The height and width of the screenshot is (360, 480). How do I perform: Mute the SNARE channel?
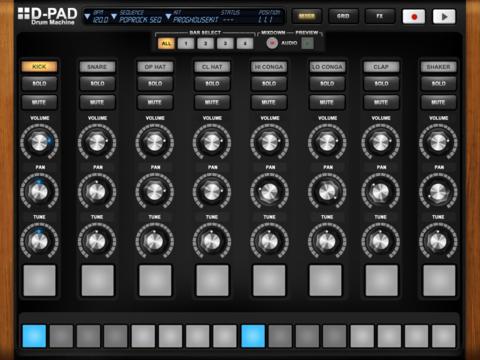point(97,102)
